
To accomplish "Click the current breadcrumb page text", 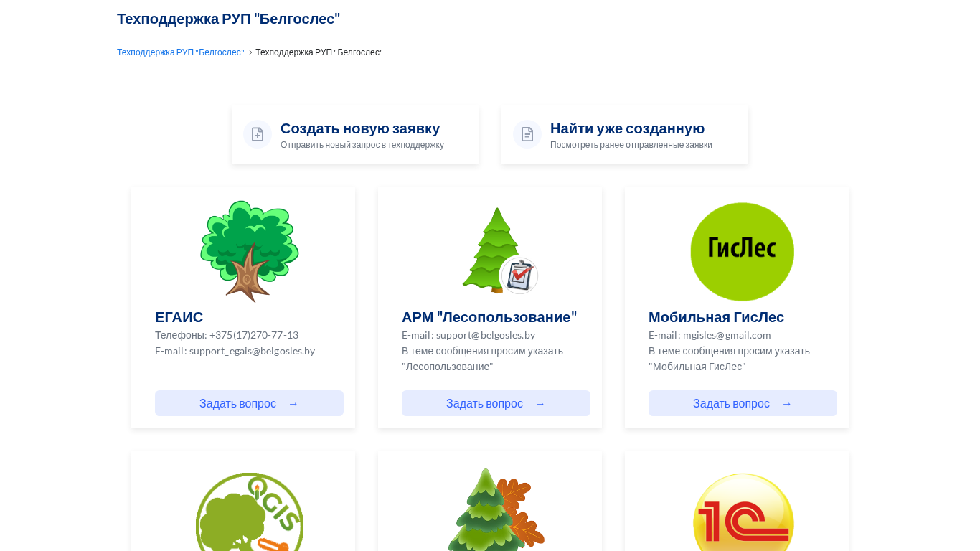I will click(x=319, y=52).
